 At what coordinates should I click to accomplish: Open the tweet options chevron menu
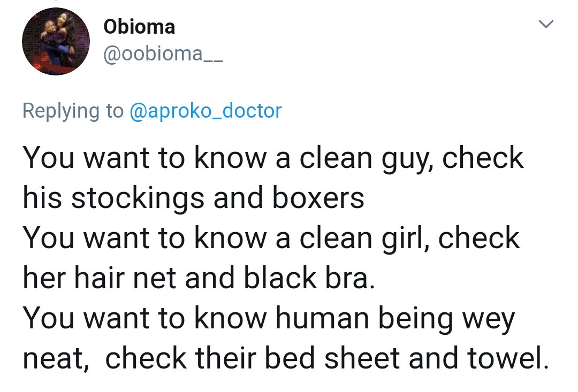tap(545, 25)
